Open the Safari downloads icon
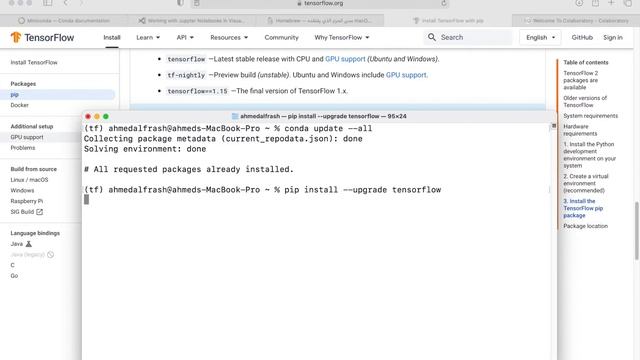This screenshot has width=640, height=360. click(x=579, y=3)
